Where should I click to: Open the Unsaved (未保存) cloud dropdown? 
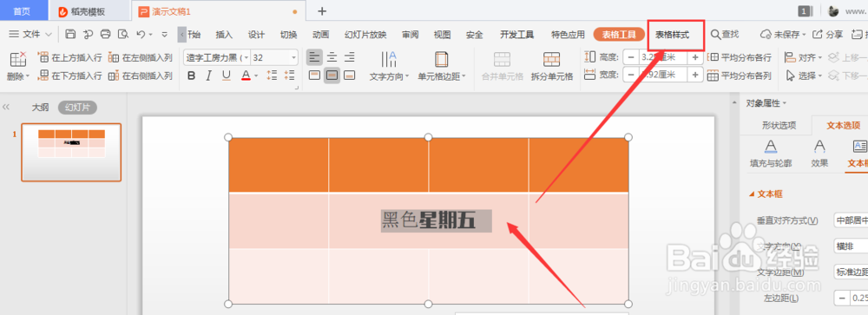[x=783, y=35]
